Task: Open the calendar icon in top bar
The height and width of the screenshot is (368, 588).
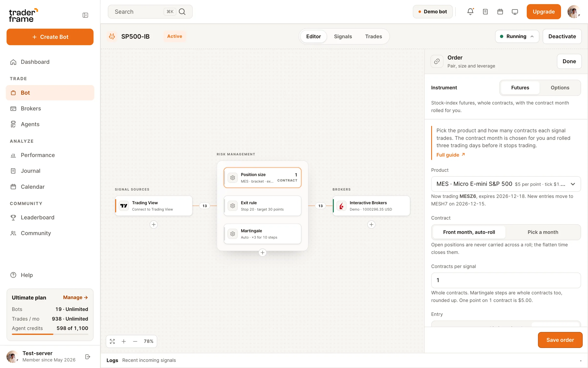Action: point(500,12)
